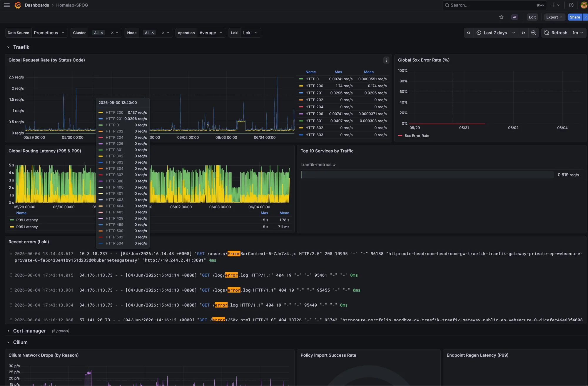
Task: Open the plus new-item menu
Action: point(555,5)
